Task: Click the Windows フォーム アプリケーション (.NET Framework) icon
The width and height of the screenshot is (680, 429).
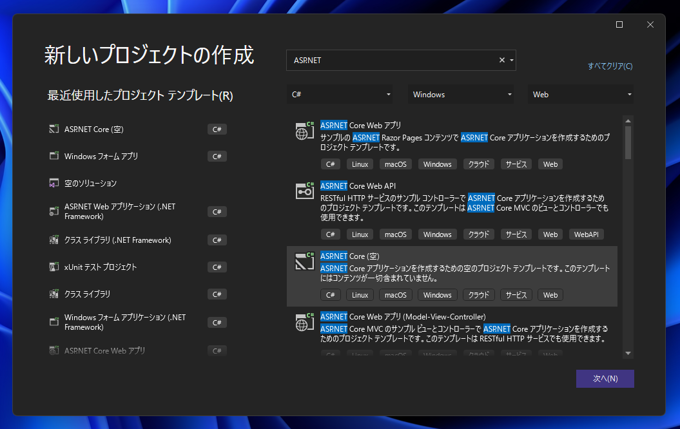Action: pyautogui.click(x=54, y=322)
